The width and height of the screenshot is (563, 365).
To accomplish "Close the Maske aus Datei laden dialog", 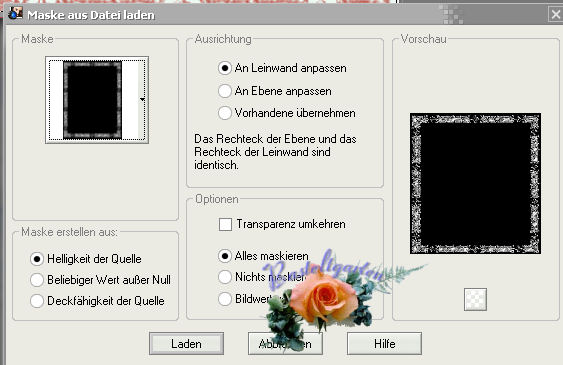I will tap(555, 15).
